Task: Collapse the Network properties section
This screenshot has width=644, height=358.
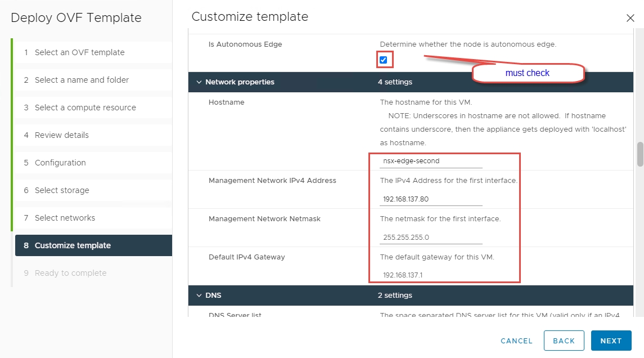Action: pyautogui.click(x=199, y=82)
